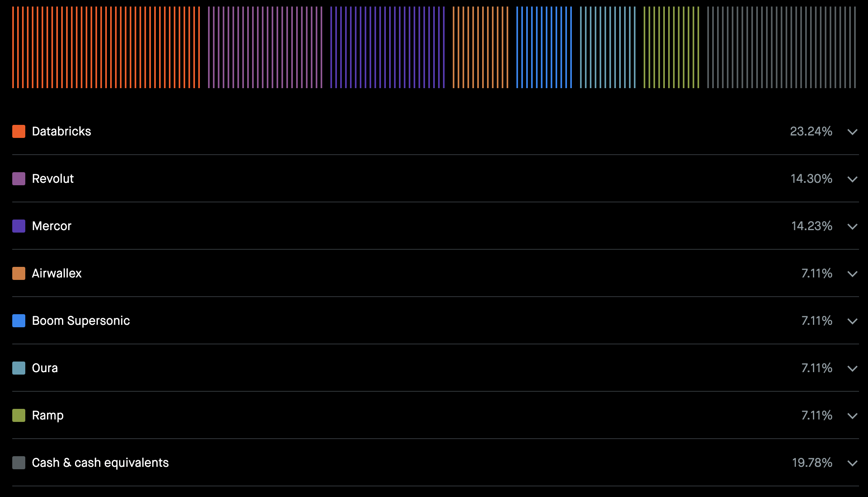
Task: Expand the Revolut holding details chevron
Action: click(x=852, y=179)
